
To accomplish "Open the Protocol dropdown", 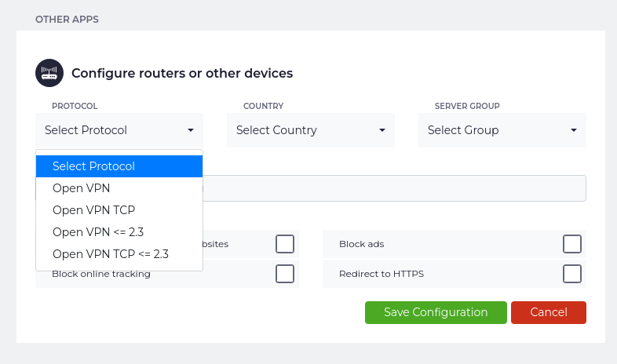I will tap(119, 130).
